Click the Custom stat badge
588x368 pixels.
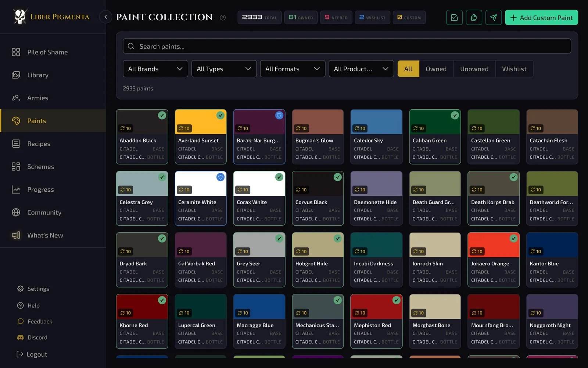tap(409, 17)
